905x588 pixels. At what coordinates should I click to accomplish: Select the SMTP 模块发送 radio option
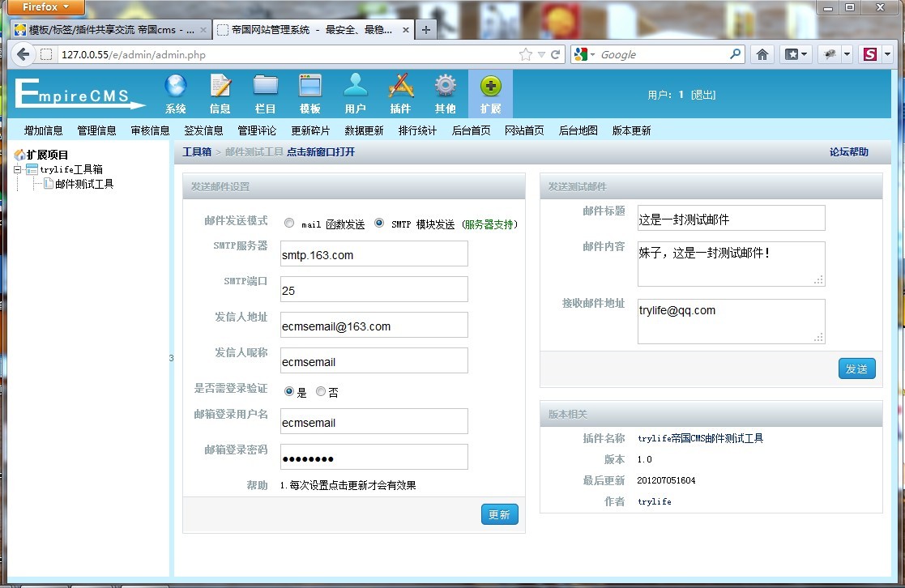pos(379,224)
